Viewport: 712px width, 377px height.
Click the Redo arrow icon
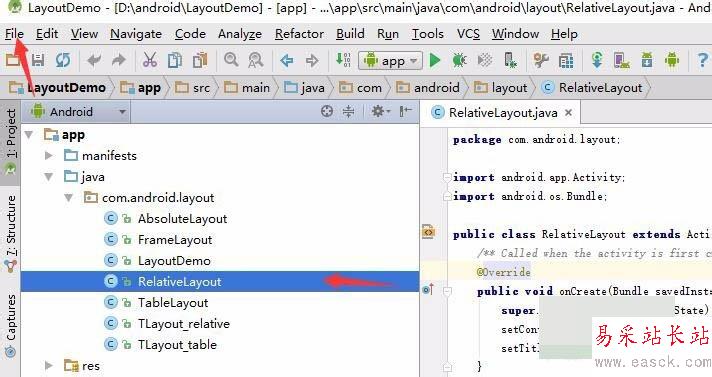pos(119,60)
